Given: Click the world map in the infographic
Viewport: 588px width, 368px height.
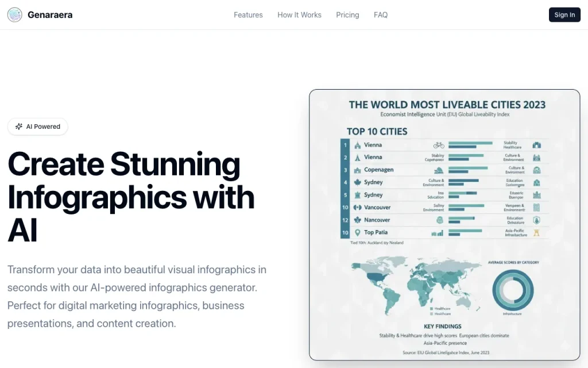Looking at the screenshot, I should (x=416, y=285).
